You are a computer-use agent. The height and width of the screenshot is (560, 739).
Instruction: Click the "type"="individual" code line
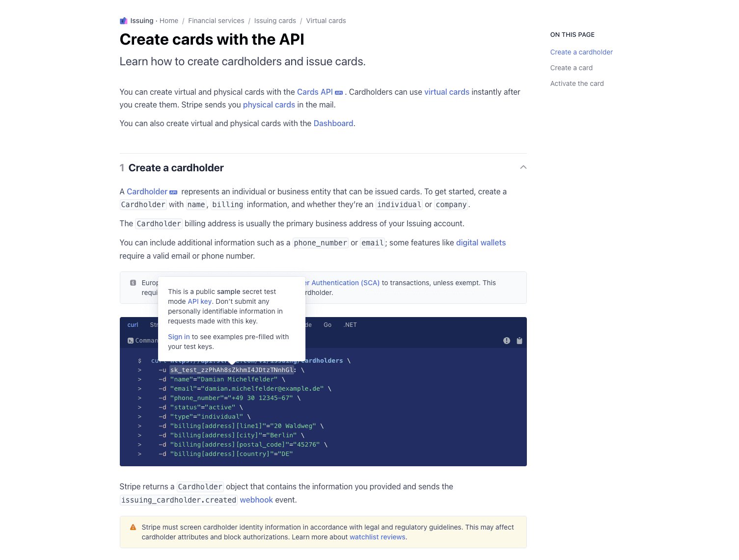tap(206, 417)
